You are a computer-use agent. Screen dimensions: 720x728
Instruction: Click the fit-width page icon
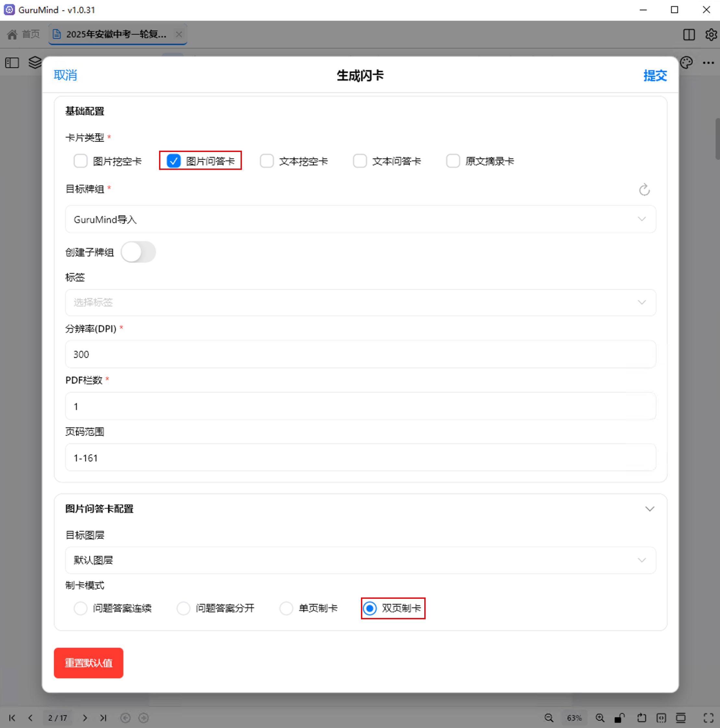(x=661, y=718)
